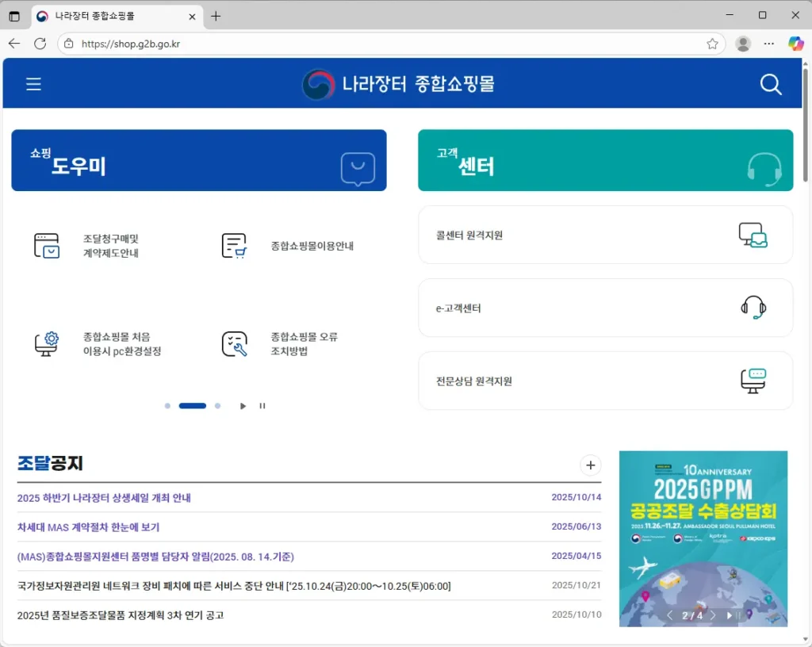Screen dimensions: 812x647
Task: Click 종합쇼핑몰 처음 이용시 pc환경설정 icon
Action: [x=47, y=343]
